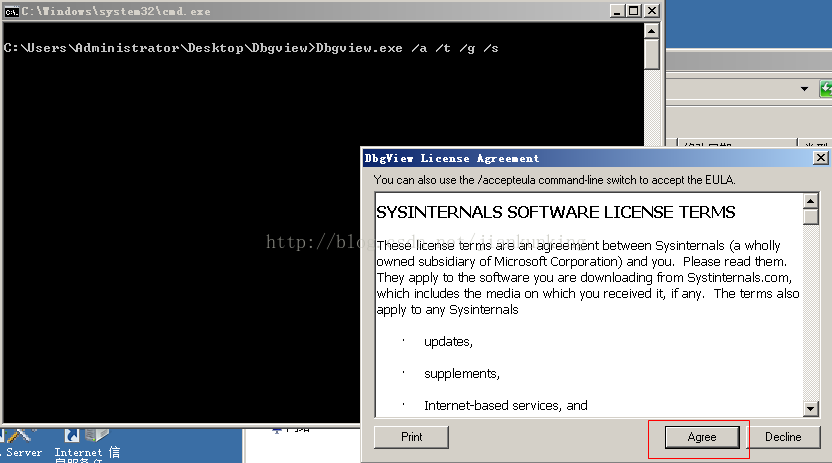Open dropdown arrow in background window toolbar
832x463 pixels.
click(x=804, y=89)
